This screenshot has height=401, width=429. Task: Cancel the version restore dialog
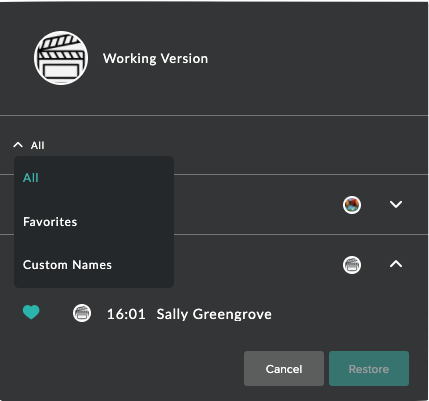pos(284,369)
